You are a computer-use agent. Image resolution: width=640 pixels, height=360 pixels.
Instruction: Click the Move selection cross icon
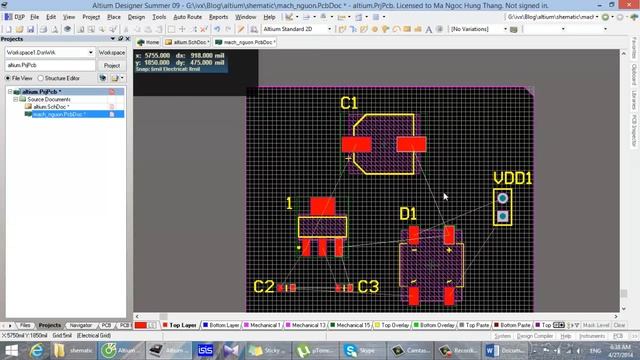(182, 29)
